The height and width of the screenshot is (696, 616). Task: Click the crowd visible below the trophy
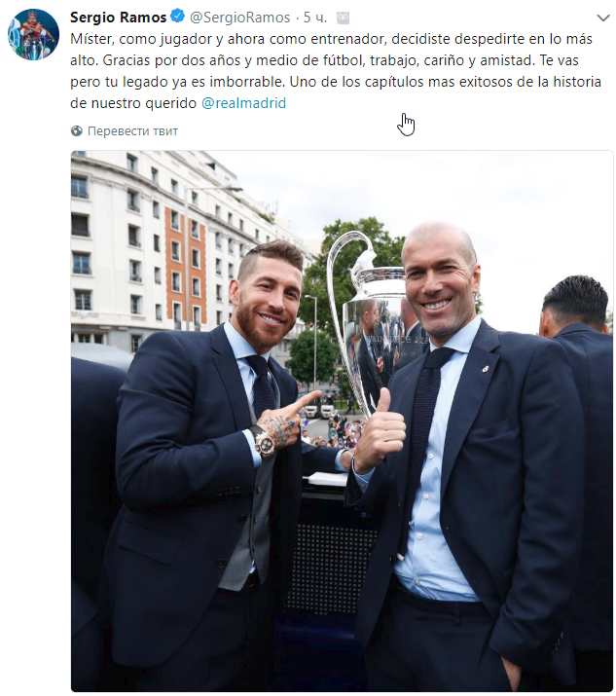331,430
